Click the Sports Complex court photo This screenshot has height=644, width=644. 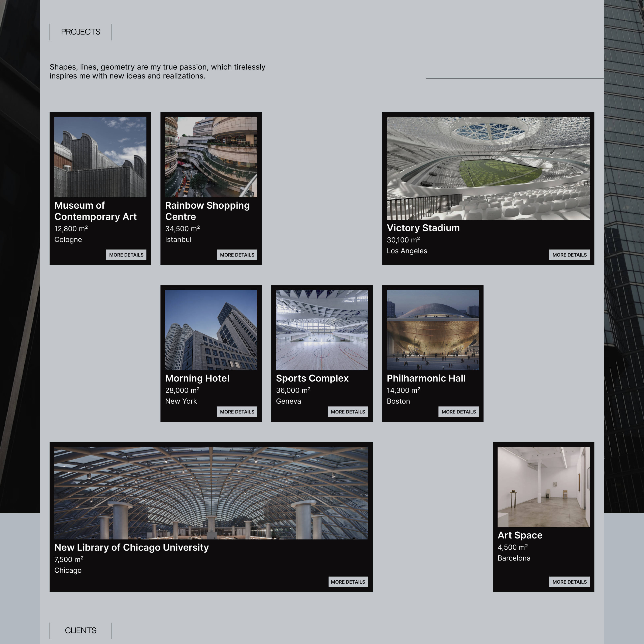coord(322,329)
